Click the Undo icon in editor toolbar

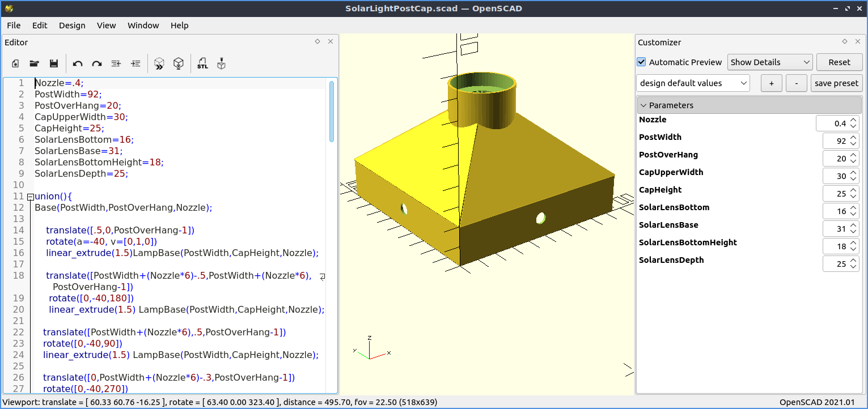pyautogui.click(x=78, y=63)
